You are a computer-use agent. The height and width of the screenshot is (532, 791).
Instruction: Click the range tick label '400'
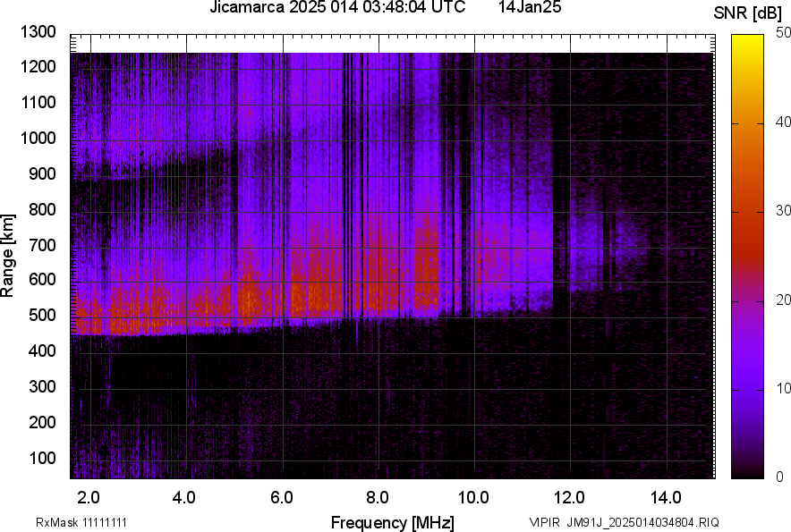click(x=42, y=350)
